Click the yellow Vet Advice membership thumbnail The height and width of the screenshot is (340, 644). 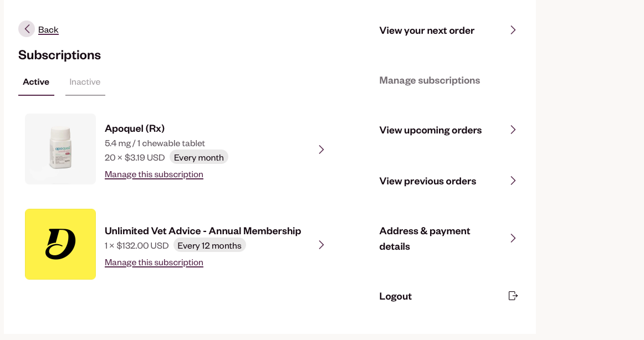(60, 244)
